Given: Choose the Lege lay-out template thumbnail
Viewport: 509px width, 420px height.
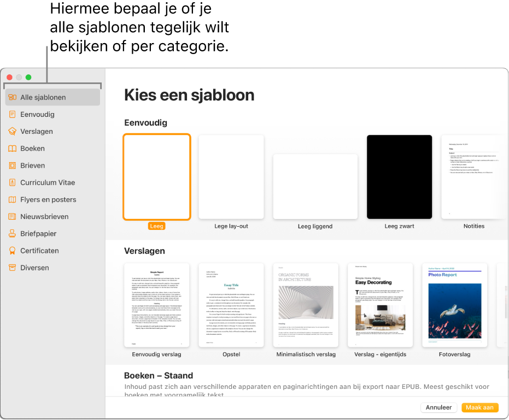Looking at the screenshot, I should 231,177.
